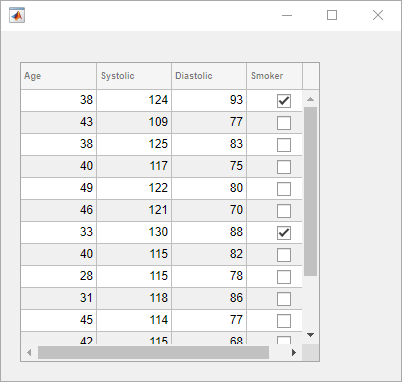Select the Age column header
402x382 pixels.
[59, 76]
